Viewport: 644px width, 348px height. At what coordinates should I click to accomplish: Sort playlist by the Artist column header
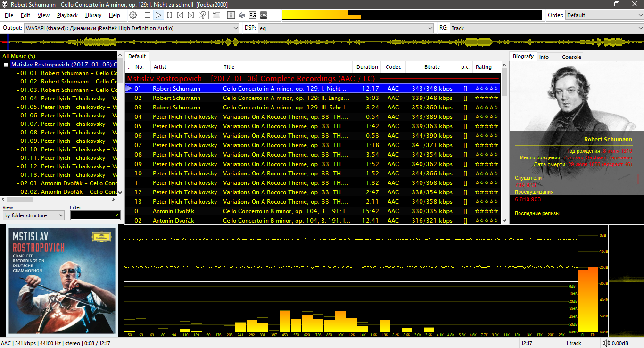tap(185, 67)
